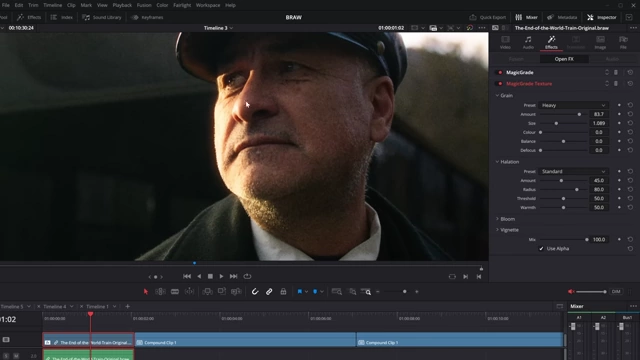Select the arrow Selection Mode tool
This screenshot has width=640, height=360.
(146, 292)
